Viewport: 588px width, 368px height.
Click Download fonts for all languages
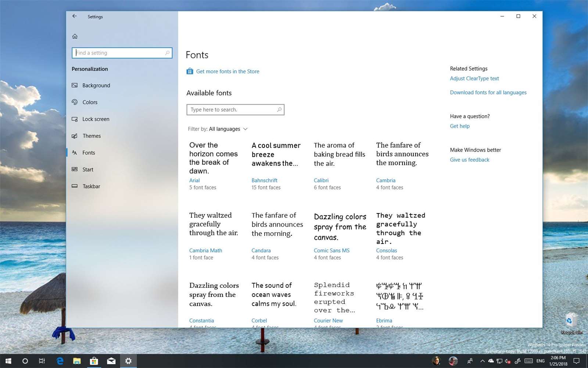click(x=488, y=92)
